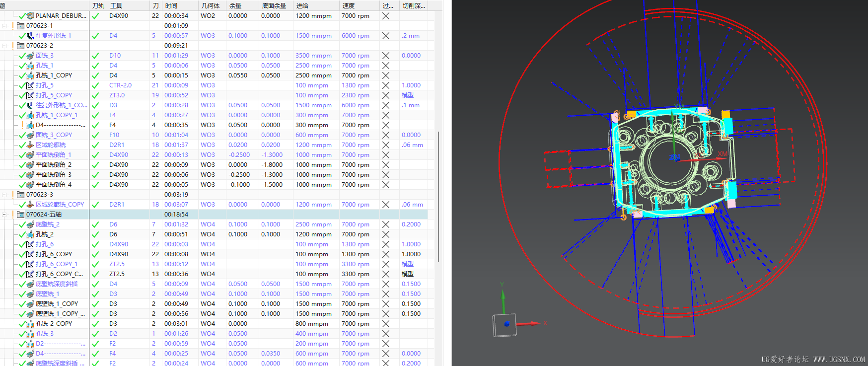The height and width of the screenshot is (366, 868).
Task: Click the 孔铣_1_COPY hole milling icon
Action: pos(30,75)
